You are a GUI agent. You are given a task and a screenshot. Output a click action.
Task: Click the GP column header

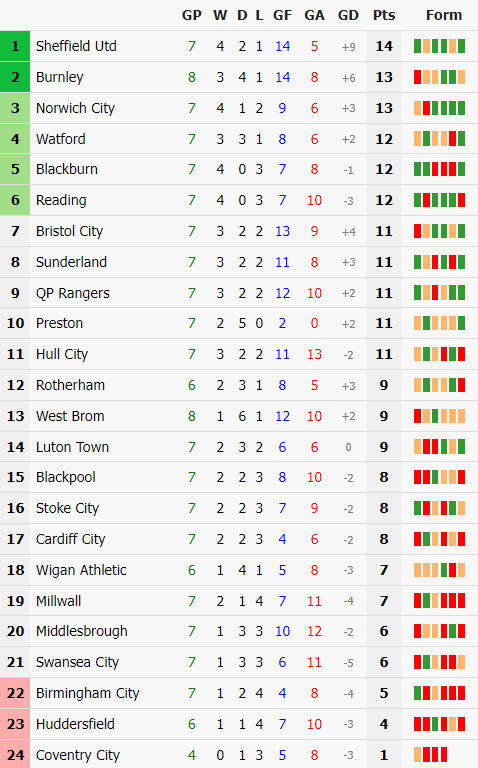[x=191, y=15]
